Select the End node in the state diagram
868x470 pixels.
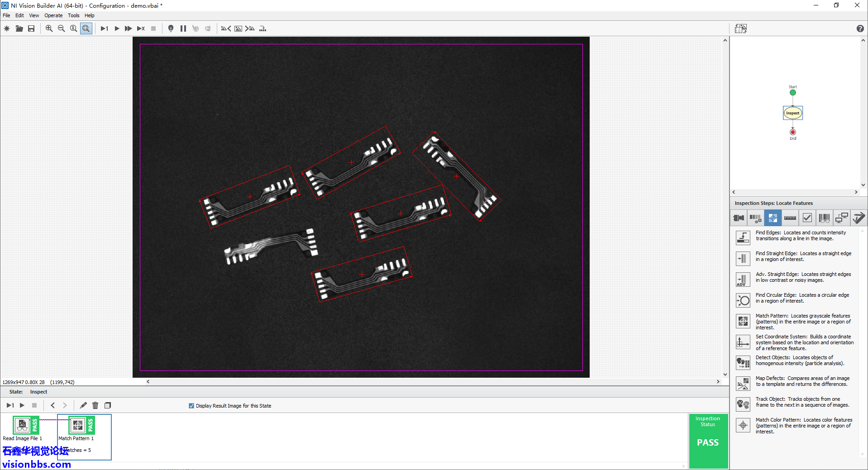(793, 132)
